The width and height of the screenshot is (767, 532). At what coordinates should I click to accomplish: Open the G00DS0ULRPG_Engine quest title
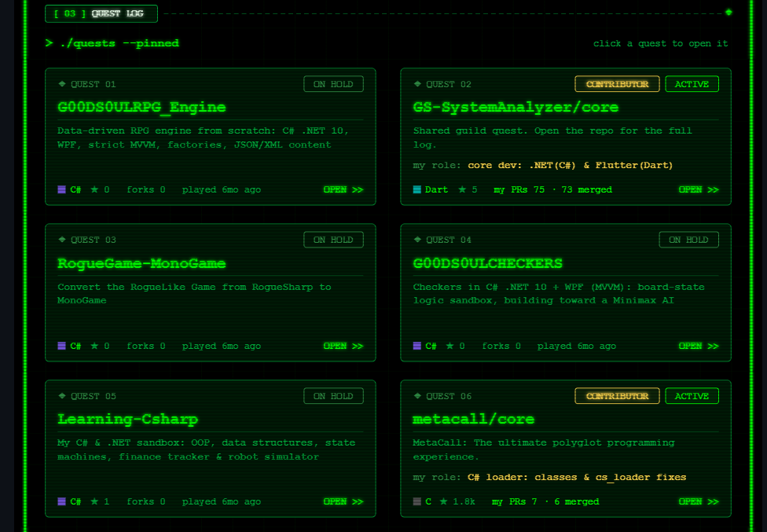coord(142,107)
